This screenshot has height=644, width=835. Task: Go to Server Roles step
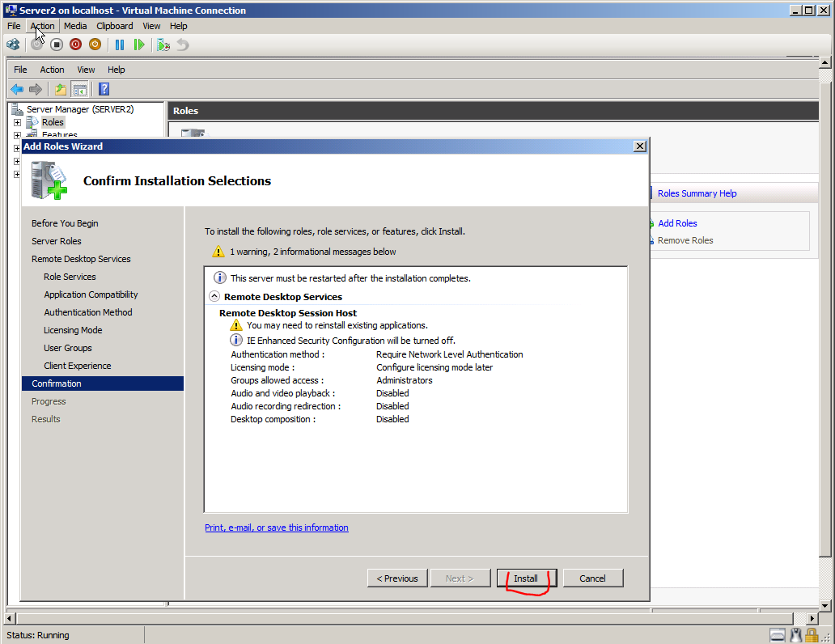[57, 241]
